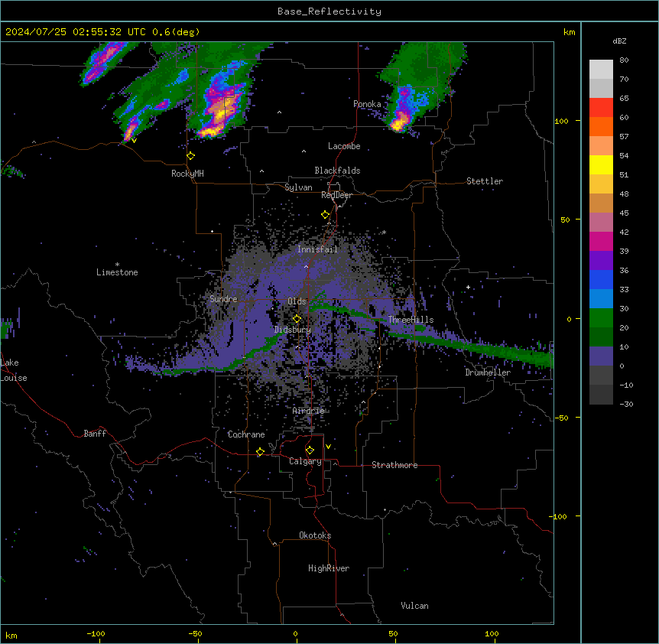Click the dBZ legend heading

619,41
